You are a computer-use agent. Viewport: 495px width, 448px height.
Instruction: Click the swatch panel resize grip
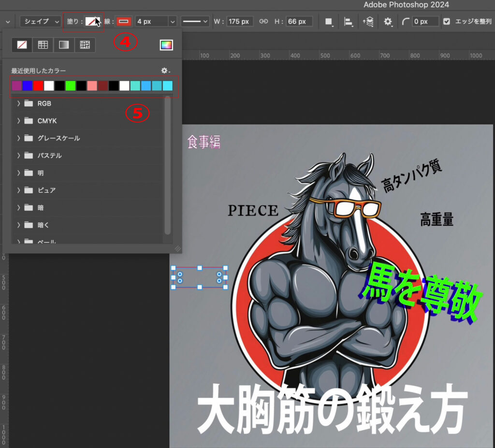[x=178, y=249]
